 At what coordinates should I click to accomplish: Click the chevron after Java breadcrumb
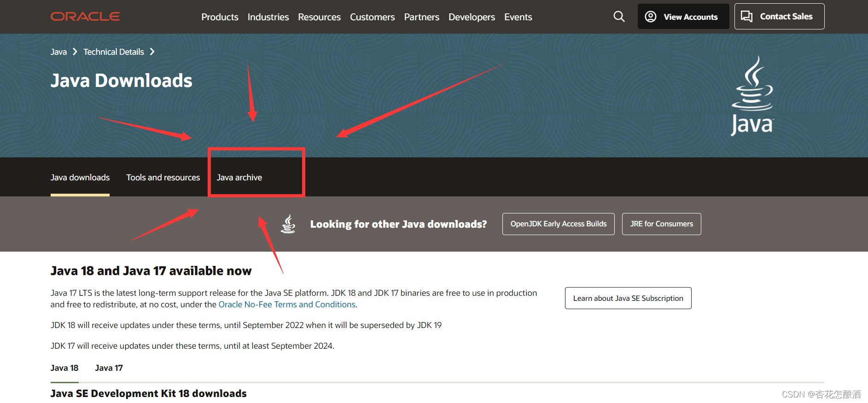coord(75,52)
